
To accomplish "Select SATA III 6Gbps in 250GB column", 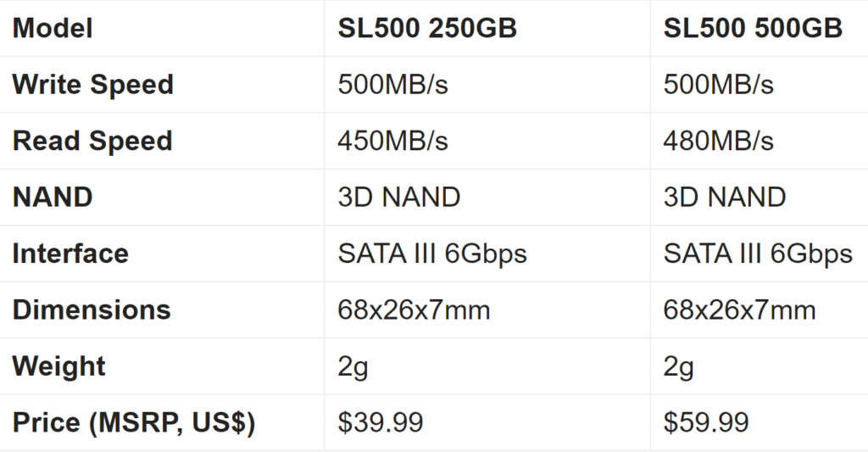I will pos(432,254).
